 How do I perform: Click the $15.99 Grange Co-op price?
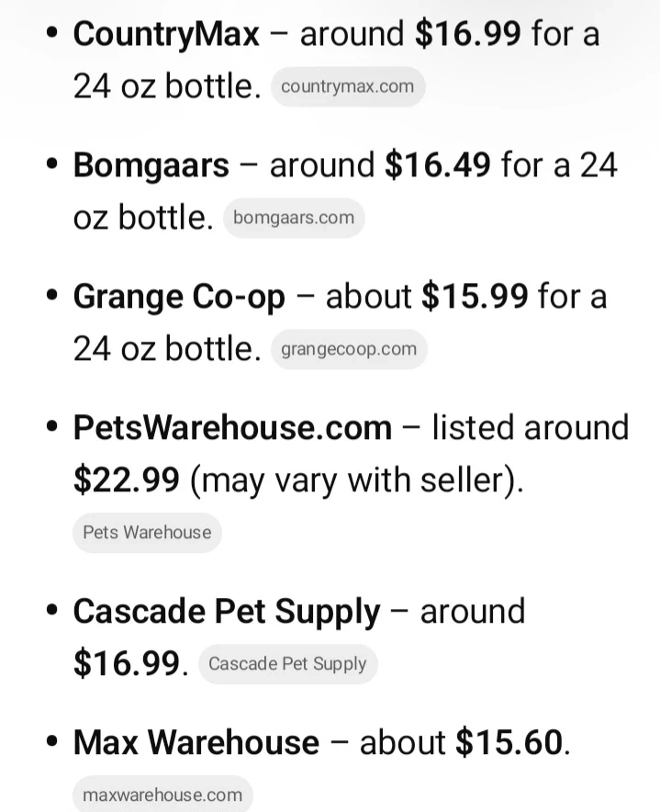[475, 298]
